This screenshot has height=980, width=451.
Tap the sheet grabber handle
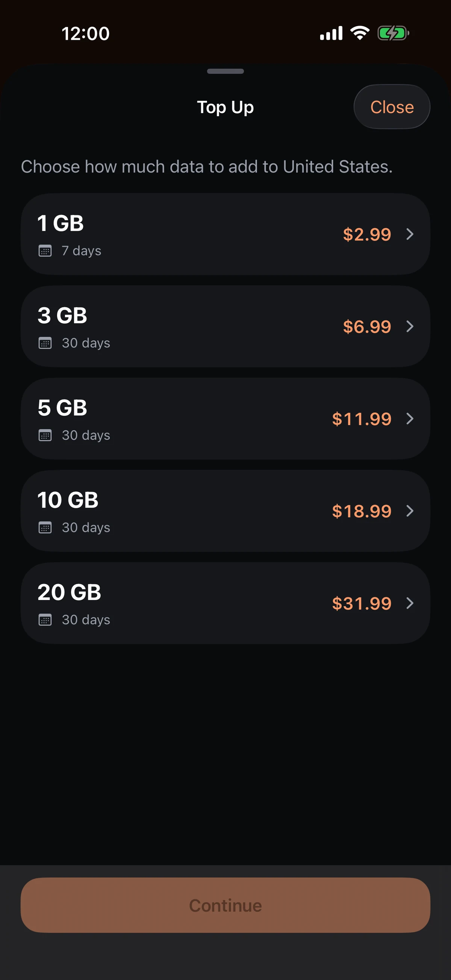point(225,71)
